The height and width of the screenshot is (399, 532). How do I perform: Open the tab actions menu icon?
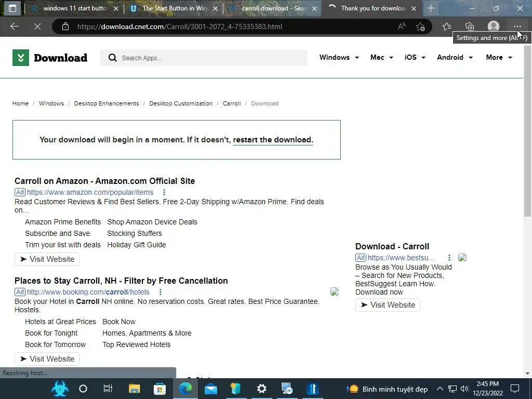[12, 8]
